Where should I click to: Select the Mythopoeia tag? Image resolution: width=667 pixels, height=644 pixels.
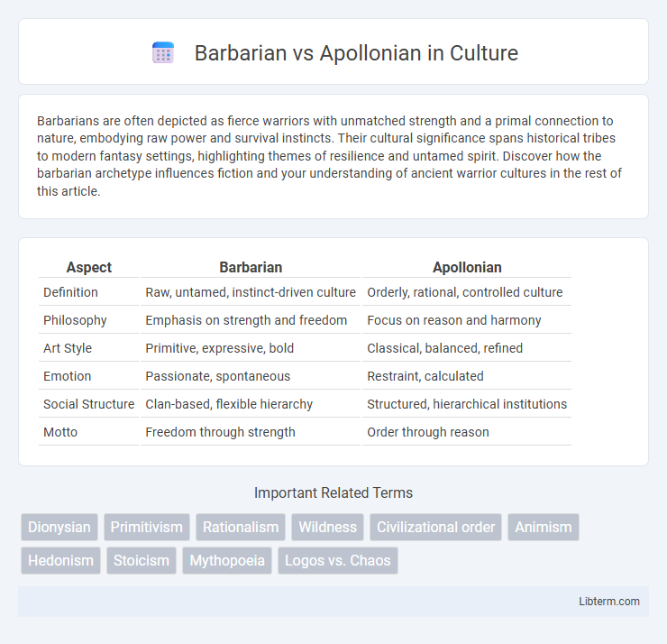coord(227,561)
